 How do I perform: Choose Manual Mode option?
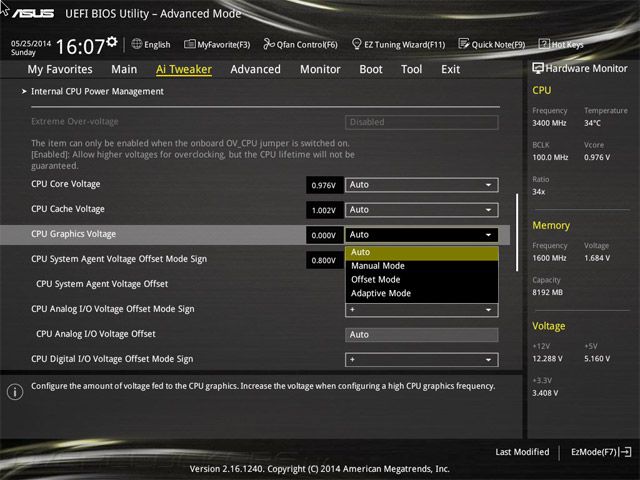(x=422, y=266)
